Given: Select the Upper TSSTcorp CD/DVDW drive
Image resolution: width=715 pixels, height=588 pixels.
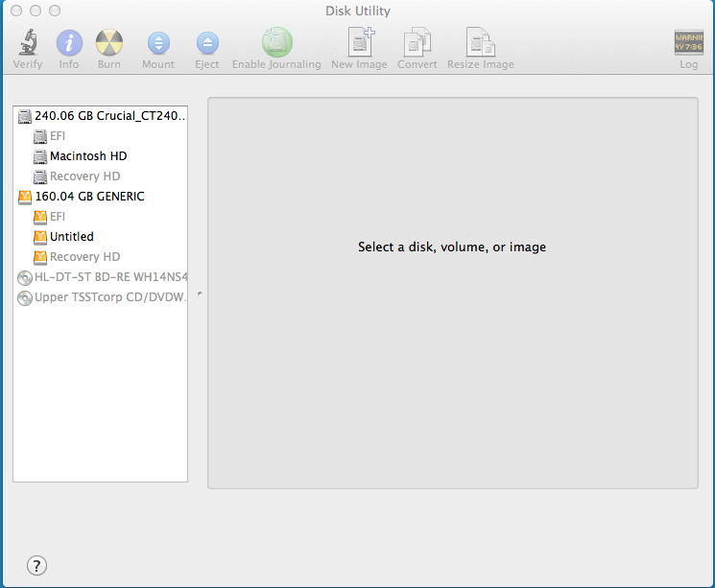Looking at the screenshot, I should (101, 297).
